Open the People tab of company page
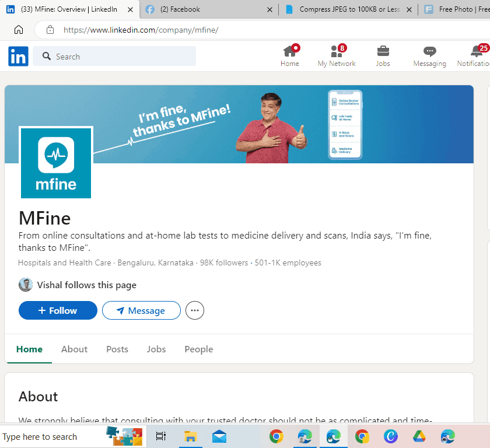490x448 pixels. (x=198, y=349)
